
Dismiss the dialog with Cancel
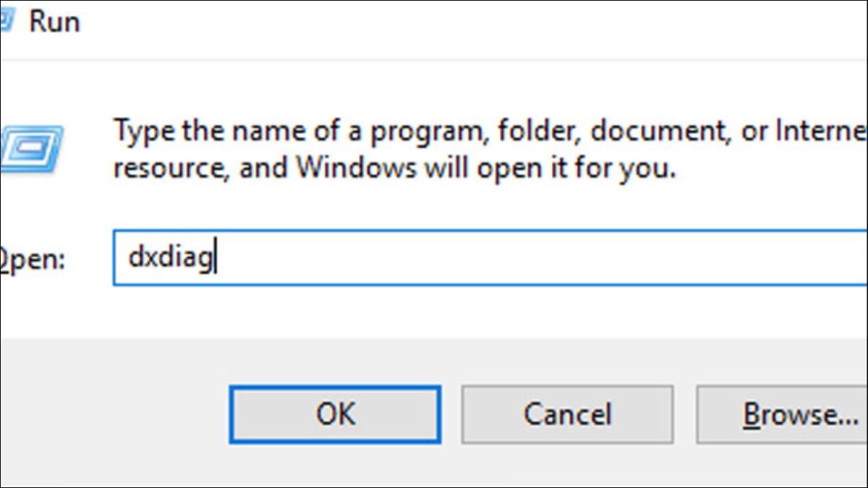[x=568, y=414]
